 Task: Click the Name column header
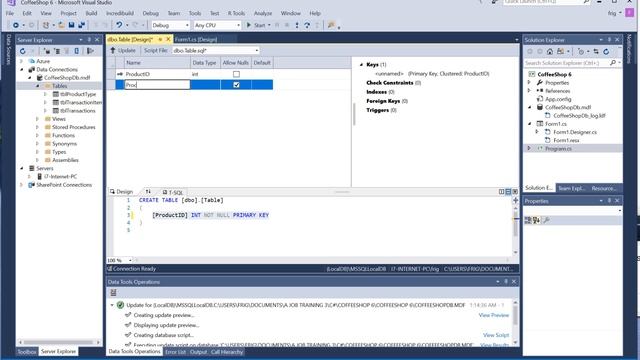coord(157,62)
